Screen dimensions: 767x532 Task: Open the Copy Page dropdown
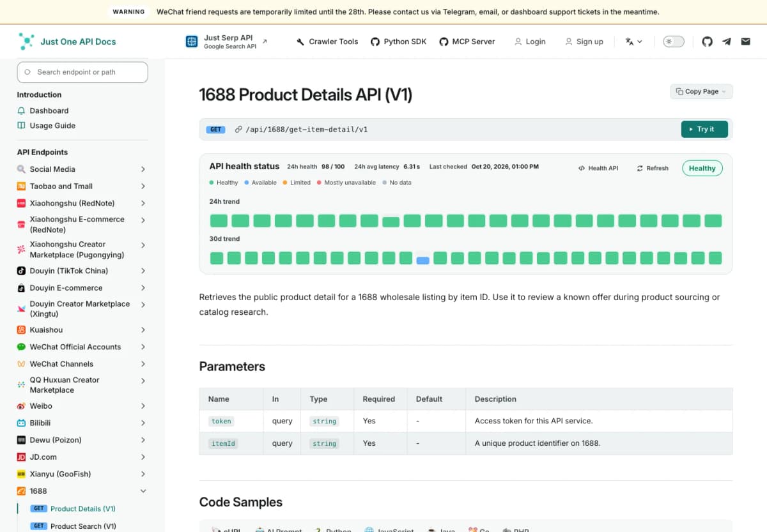[x=701, y=91]
